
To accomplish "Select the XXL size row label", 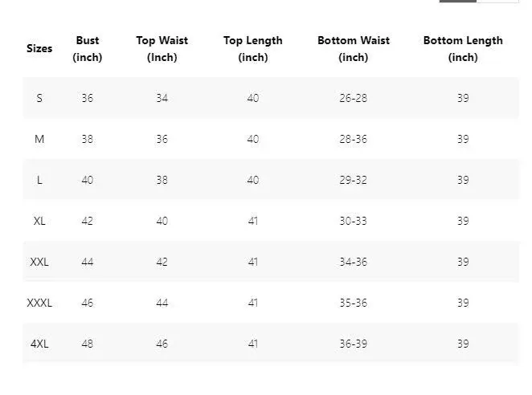I will pos(39,262).
